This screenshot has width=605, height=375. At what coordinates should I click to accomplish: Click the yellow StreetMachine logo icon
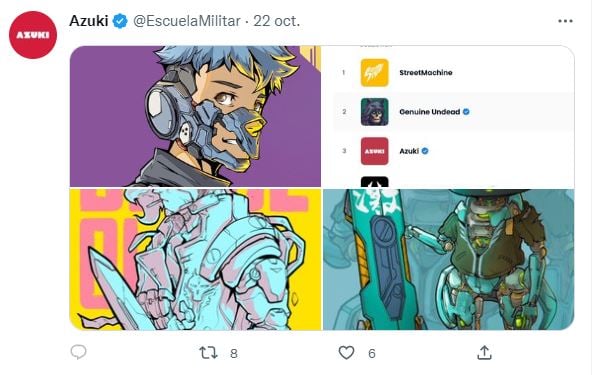pos(374,73)
